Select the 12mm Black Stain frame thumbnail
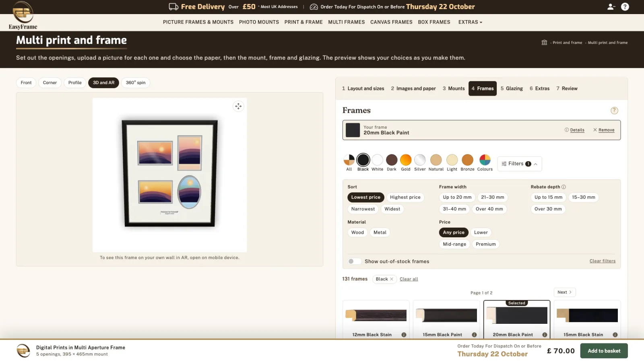 click(x=376, y=315)
